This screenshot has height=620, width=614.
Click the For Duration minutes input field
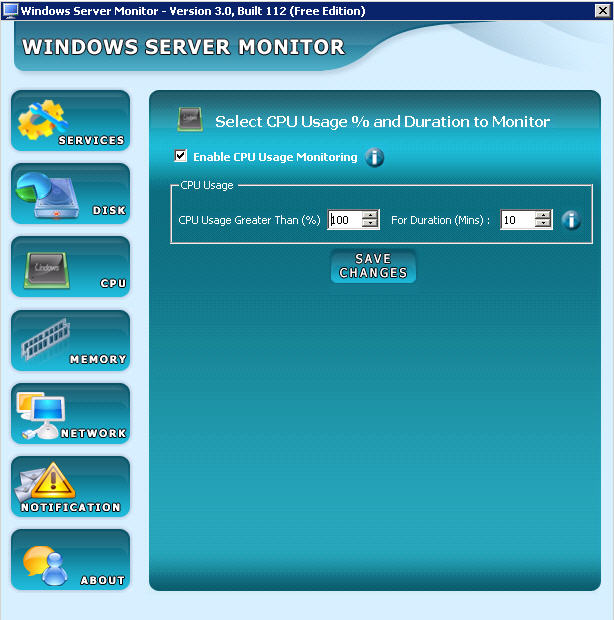[518, 219]
